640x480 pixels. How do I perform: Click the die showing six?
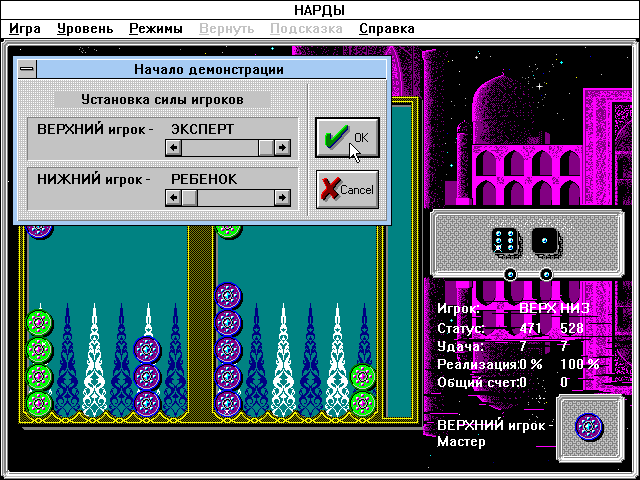[504, 241]
